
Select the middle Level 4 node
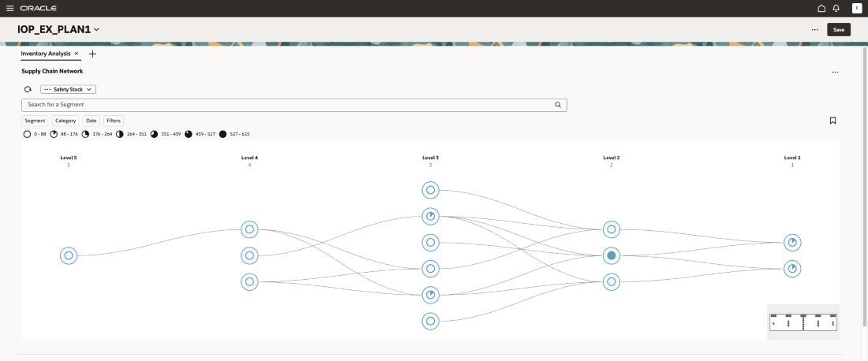[x=249, y=255]
